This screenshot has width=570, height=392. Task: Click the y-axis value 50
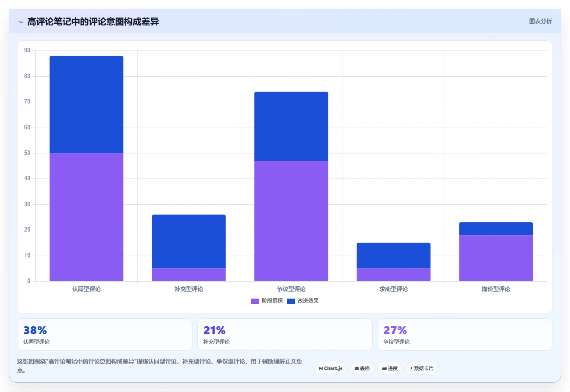(x=27, y=153)
